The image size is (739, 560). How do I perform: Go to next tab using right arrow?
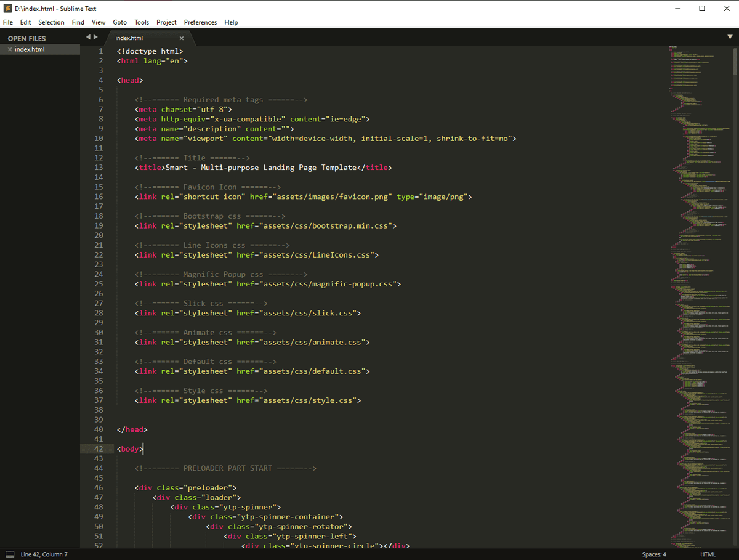(x=95, y=37)
